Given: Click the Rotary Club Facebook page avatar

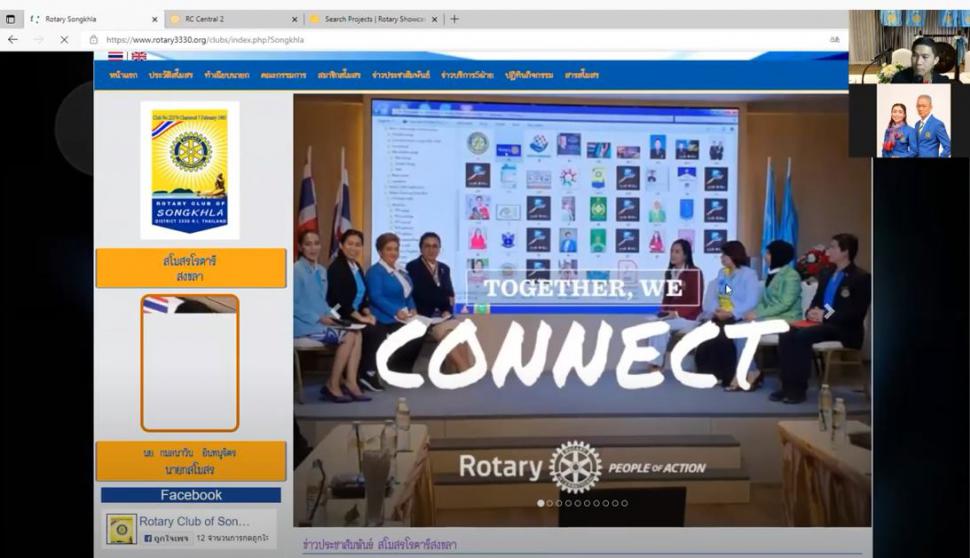Looking at the screenshot, I should [121, 529].
